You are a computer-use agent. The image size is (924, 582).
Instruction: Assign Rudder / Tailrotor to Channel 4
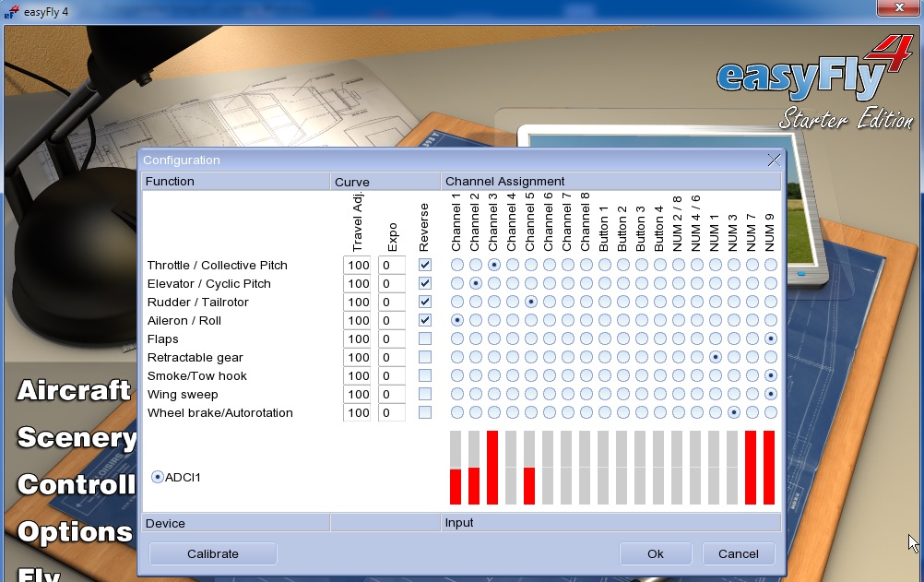[x=512, y=302]
